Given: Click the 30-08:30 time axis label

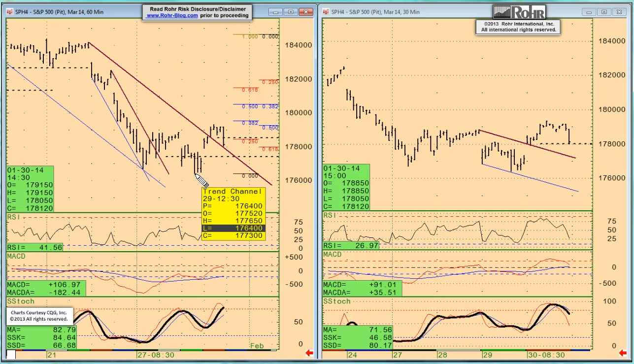Looking at the screenshot, I should pyautogui.click(x=547, y=355).
